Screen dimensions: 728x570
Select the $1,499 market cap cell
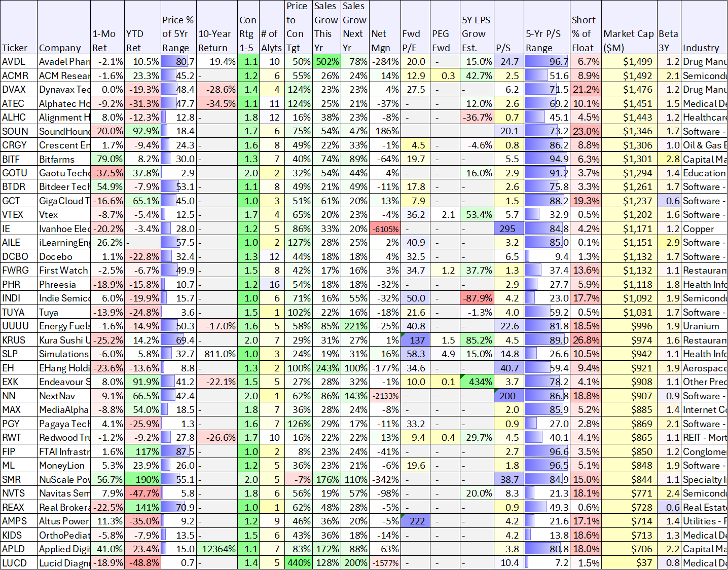click(629, 62)
